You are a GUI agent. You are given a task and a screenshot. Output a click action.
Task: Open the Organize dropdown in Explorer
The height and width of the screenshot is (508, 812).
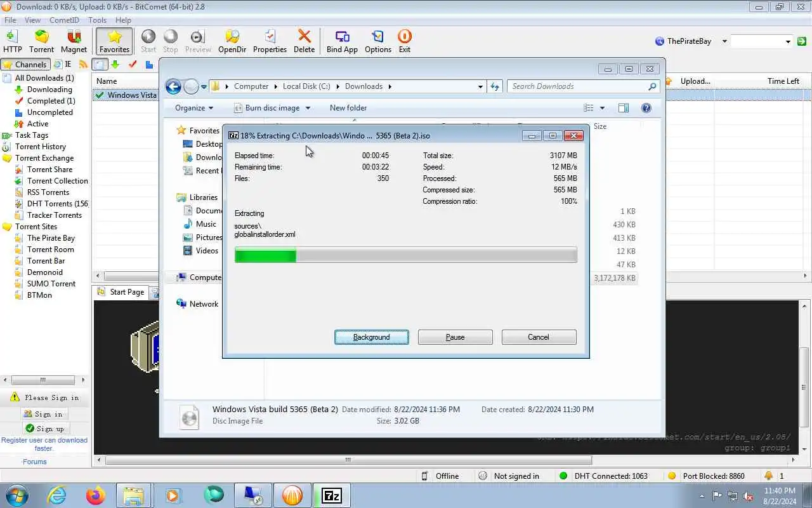(x=194, y=108)
